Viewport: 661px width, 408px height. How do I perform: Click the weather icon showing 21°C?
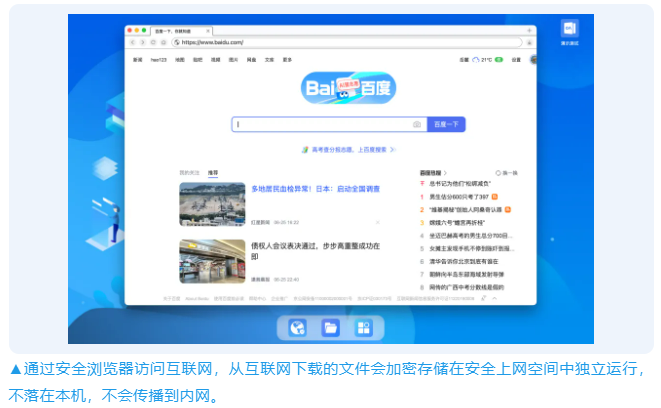(x=476, y=60)
